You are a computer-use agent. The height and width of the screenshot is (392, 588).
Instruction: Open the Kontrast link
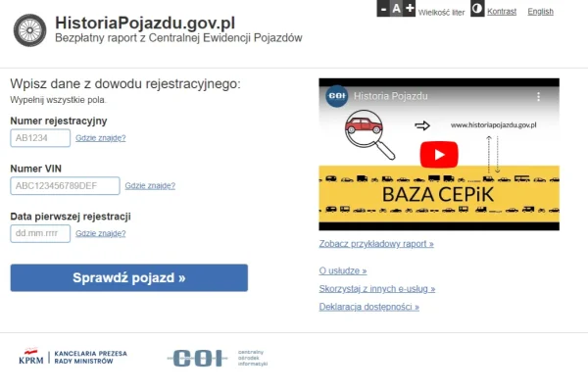coord(502,12)
